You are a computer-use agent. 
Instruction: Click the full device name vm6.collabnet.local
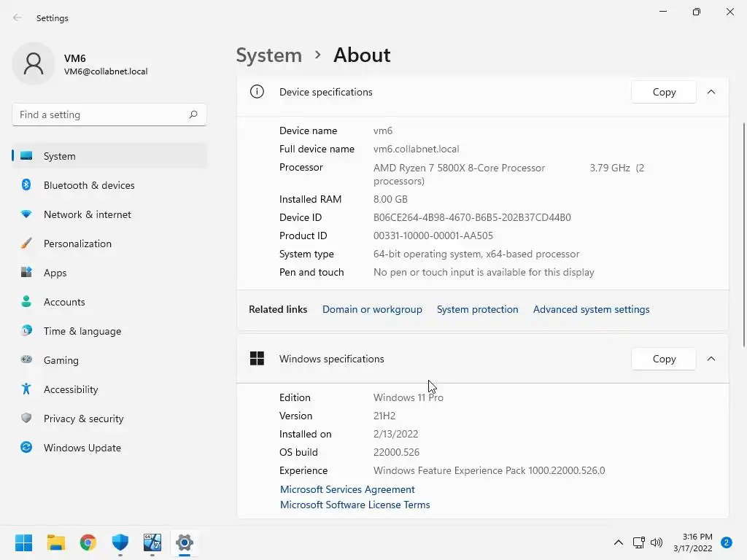click(x=417, y=149)
